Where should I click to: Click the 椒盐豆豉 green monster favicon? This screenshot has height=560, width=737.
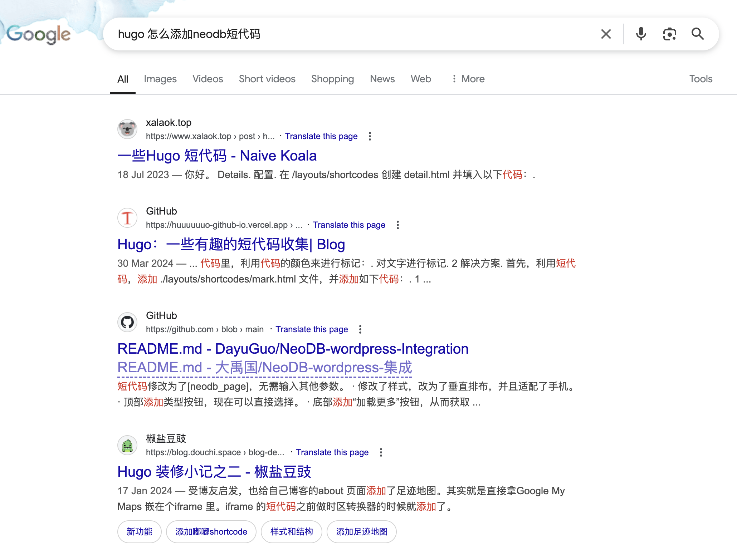tap(127, 445)
